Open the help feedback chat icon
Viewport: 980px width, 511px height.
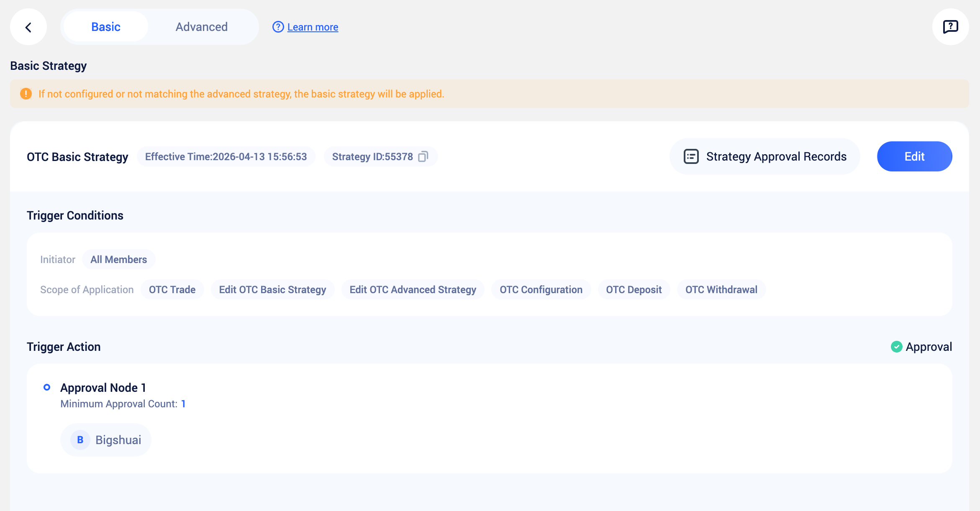tap(950, 27)
